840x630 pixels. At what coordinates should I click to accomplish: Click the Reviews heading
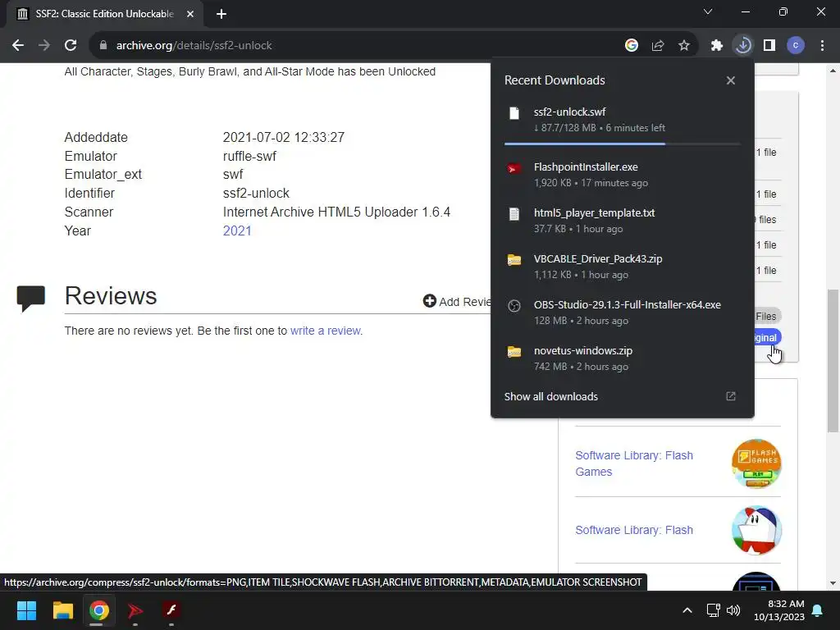(x=111, y=295)
